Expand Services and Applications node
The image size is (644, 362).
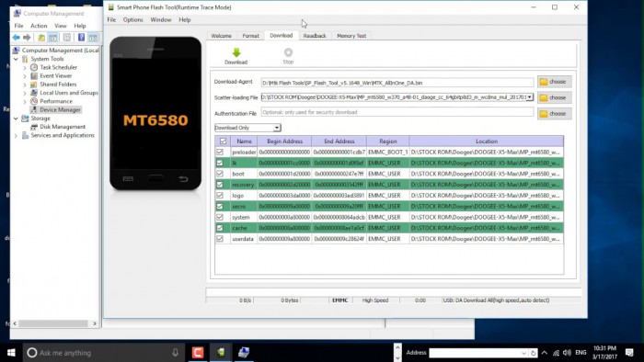pos(16,136)
